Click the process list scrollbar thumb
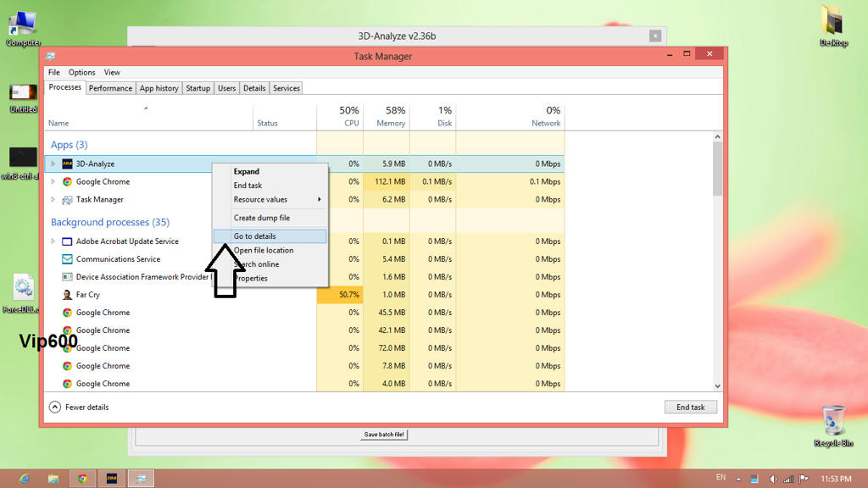 pos(717,169)
